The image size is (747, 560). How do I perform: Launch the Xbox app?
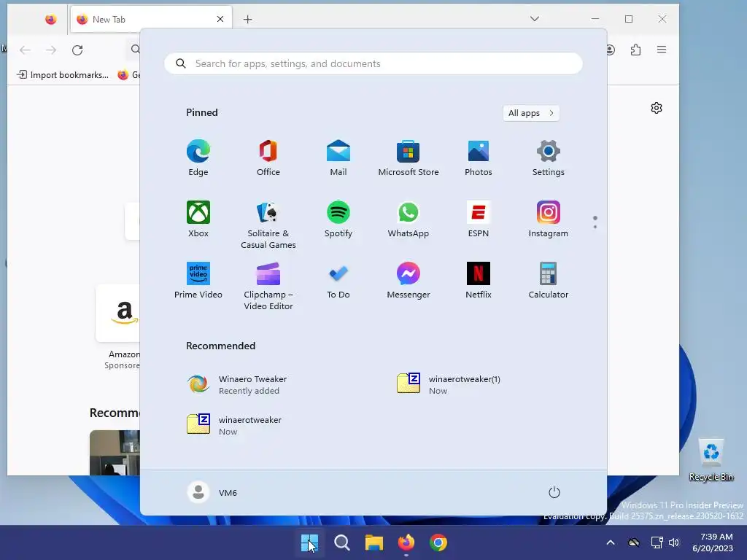[198, 219]
